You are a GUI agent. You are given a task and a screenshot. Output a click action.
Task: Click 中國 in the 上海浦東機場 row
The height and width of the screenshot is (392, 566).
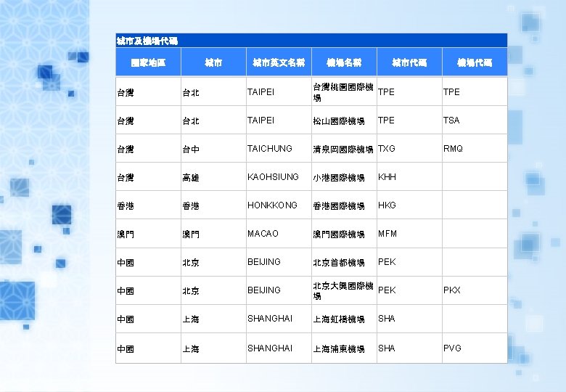pos(126,349)
